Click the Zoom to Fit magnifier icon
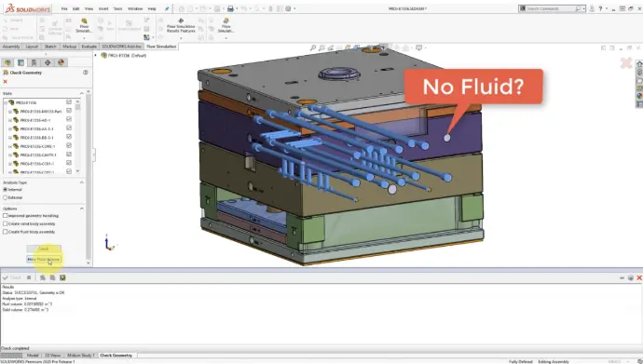Screen dimensions: 643x364 (313, 47)
